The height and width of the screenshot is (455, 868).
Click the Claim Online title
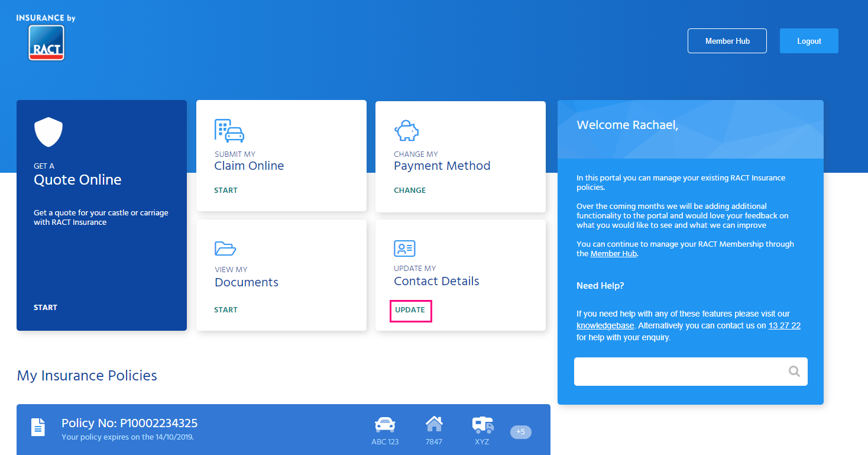(x=249, y=166)
